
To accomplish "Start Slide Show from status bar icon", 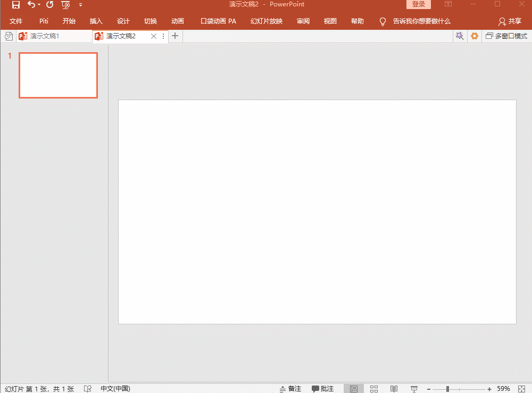I will click(x=414, y=389).
